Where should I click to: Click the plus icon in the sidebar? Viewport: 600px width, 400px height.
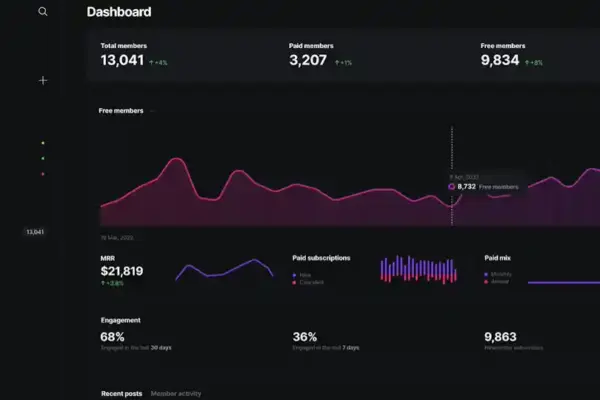[43, 80]
